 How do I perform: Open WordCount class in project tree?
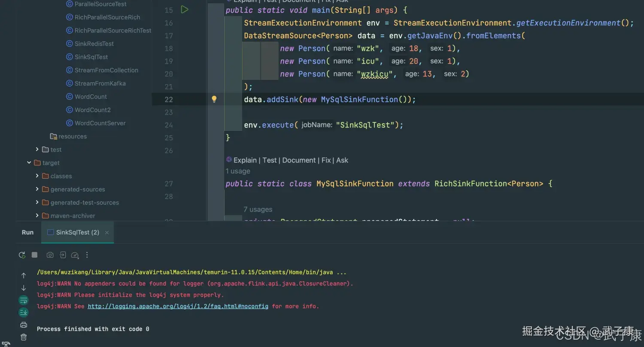(x=86, y=97)
